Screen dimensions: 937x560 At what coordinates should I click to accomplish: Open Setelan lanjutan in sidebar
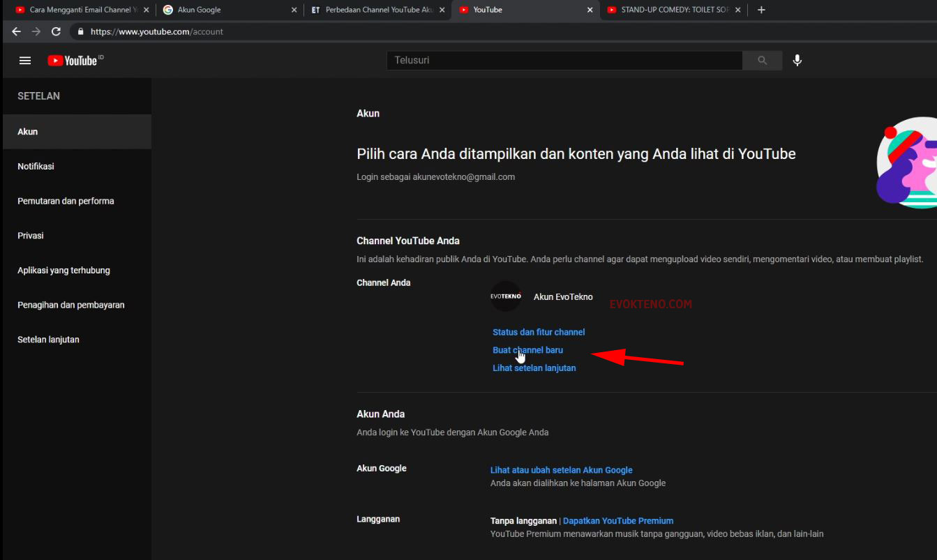tap(48, 340)
